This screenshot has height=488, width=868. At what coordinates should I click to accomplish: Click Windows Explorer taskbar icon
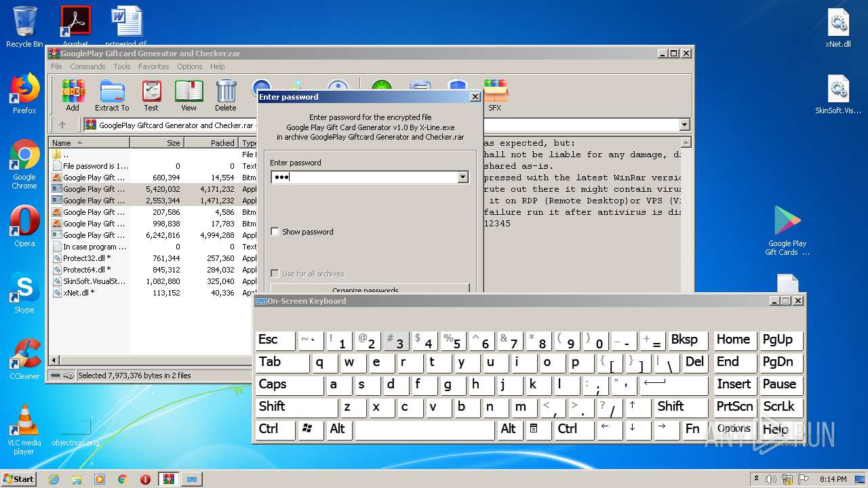tap(77, 479)
